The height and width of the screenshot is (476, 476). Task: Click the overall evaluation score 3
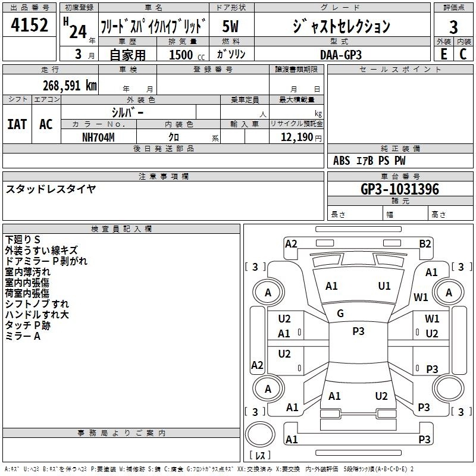453,27
